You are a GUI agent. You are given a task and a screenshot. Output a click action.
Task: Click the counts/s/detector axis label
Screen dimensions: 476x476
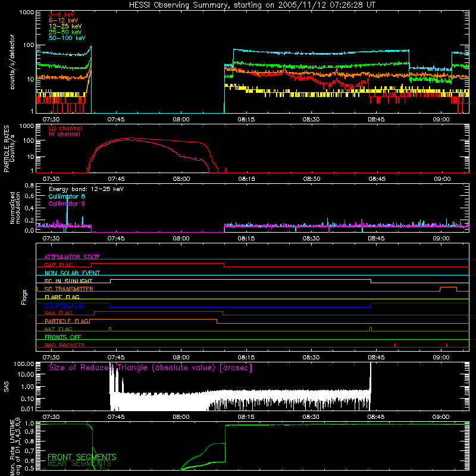click(x=12, y=62)
